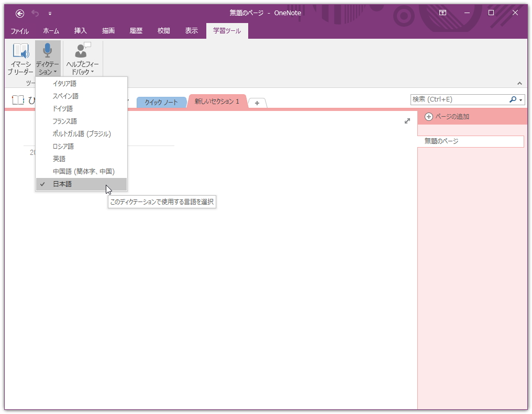Select 英語 in the language list
The width and height of the screenshot is (532, 414).
(59, 159)
